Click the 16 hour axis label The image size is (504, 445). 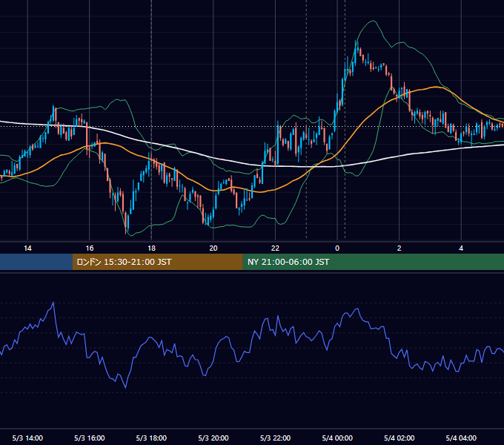tap(90, 248)
